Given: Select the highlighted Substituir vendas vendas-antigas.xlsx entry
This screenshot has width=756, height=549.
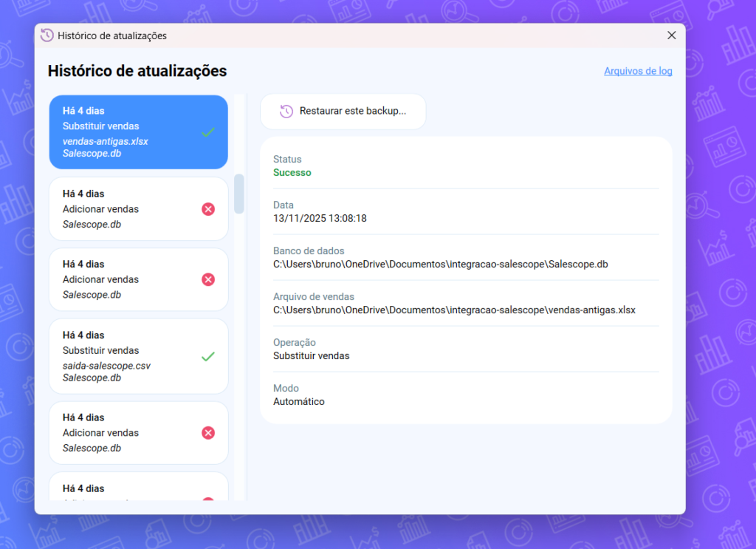Looking at the screenshot, I should click(126, 132).
